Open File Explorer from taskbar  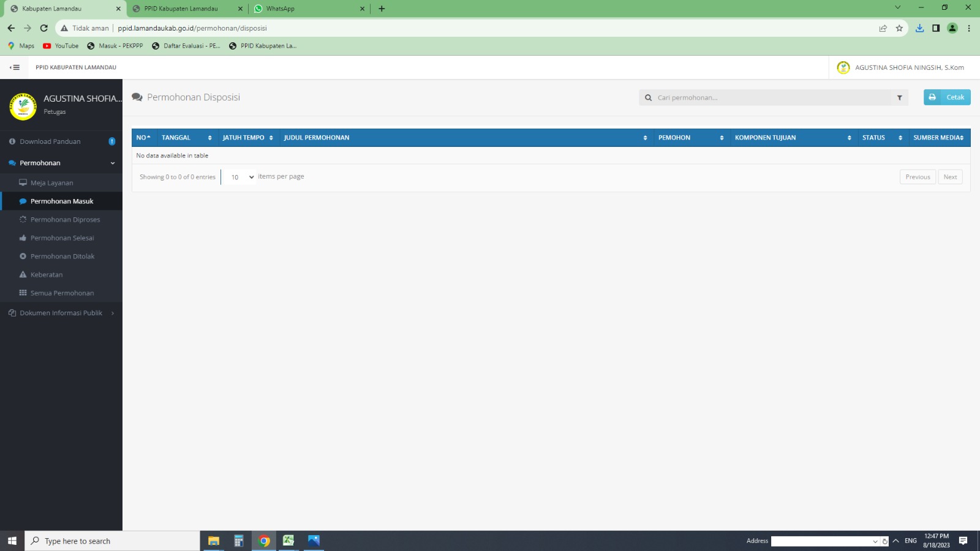pos(213,541)
